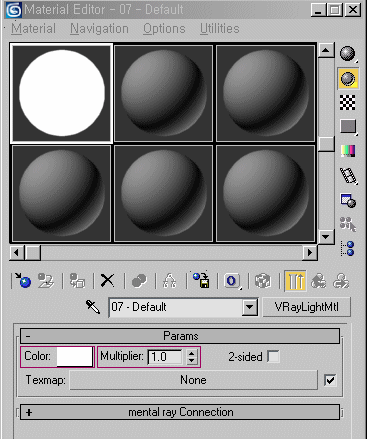Click Put Material to Scene icon
367x439 pixels.
(x=46, y=280)
